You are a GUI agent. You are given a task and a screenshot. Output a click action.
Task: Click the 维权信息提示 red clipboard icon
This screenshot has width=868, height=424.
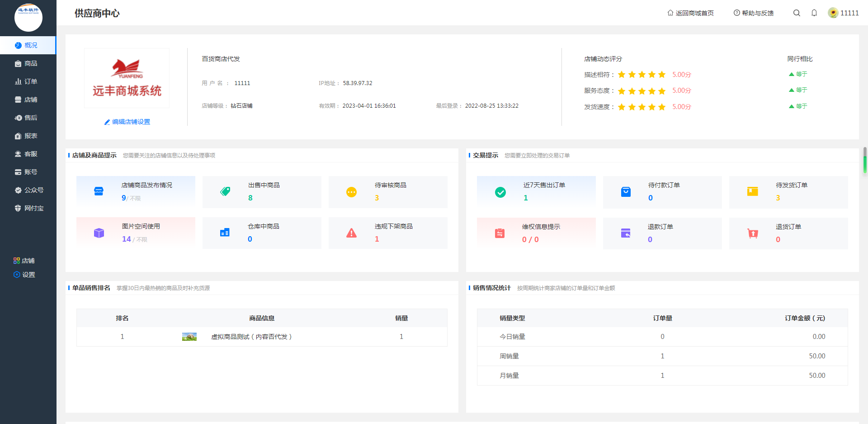pos(500,233)
